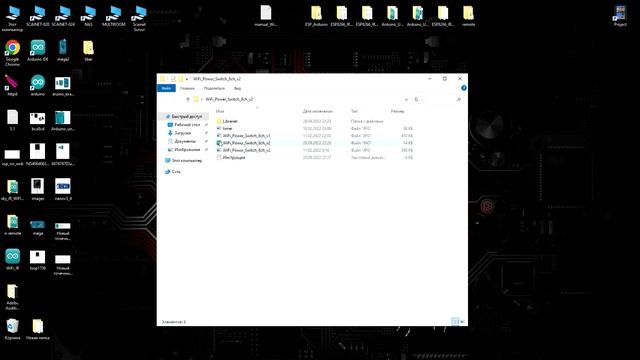Open the Вид ribbon tab

coord(238,88)
